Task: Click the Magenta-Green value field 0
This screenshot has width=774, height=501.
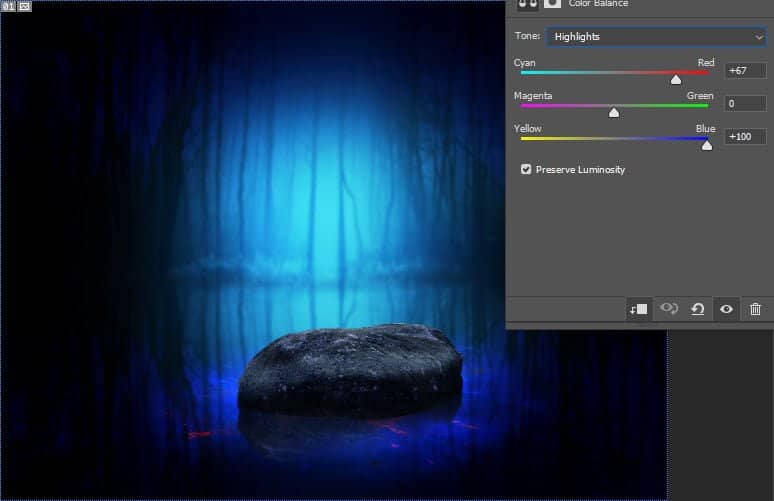Action: [745, 104]
